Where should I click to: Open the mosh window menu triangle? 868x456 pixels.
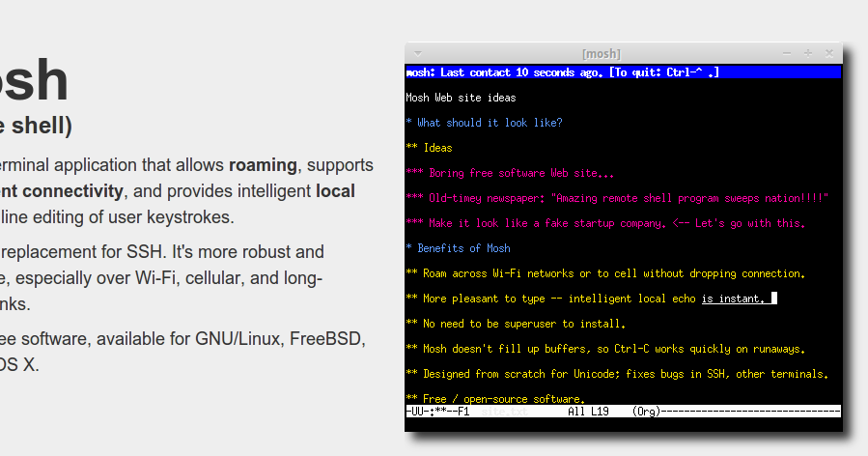pyautogui.click(x=418, y=54)
